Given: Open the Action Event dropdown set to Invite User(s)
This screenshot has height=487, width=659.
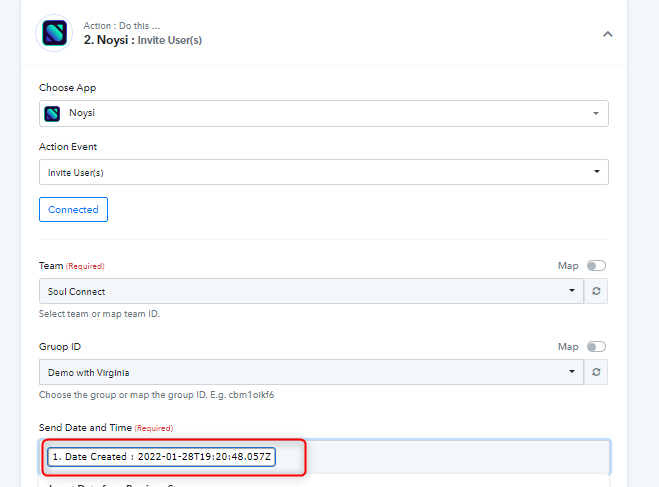Looking at the screenshot, I should coord(324,172).
